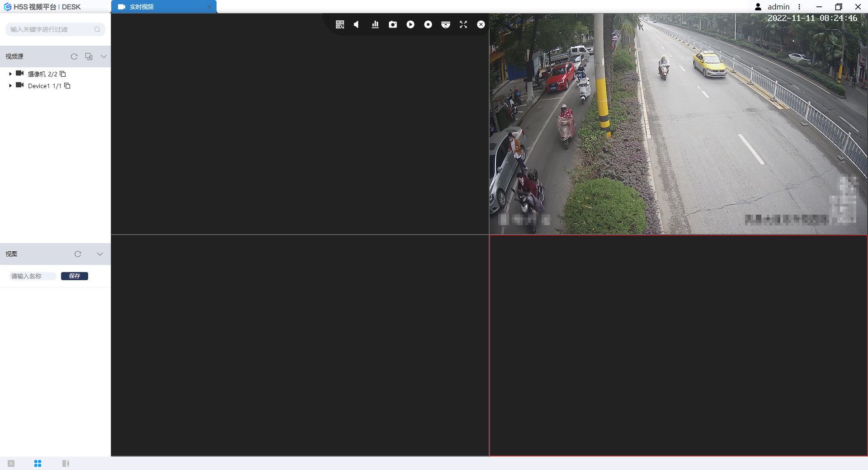
Task: Collapse the 视图 panel with the chevron
Action: 100,254
